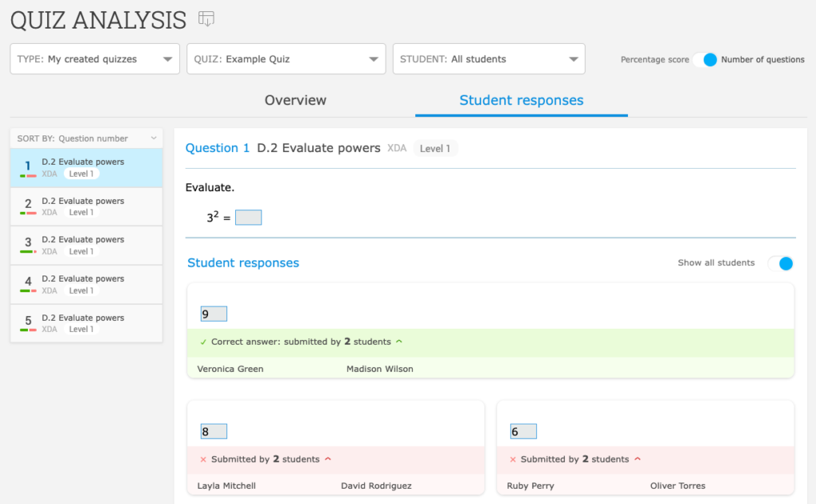Click the red x beside answer 8 group

tap(202, 459)
